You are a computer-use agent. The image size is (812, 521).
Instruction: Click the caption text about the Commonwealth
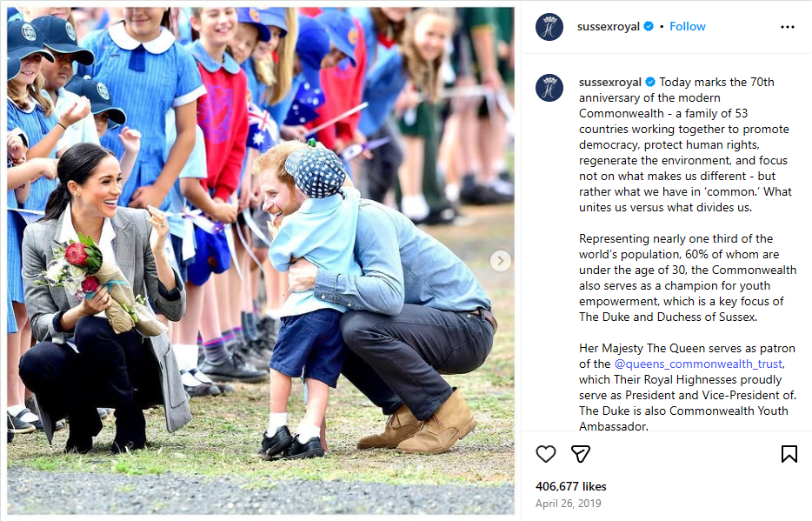click(684, 144)
